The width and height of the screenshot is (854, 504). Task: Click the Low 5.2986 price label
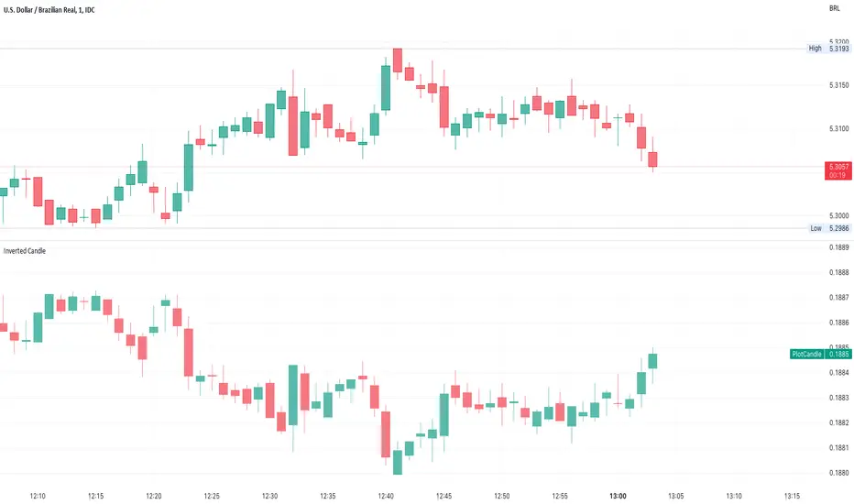(x=827, y=228)
